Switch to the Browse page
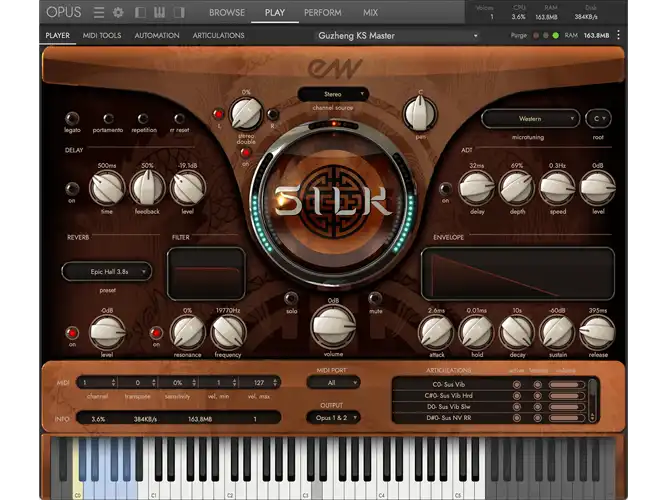Viewport: 667px width, 500px height. [227, 13]
